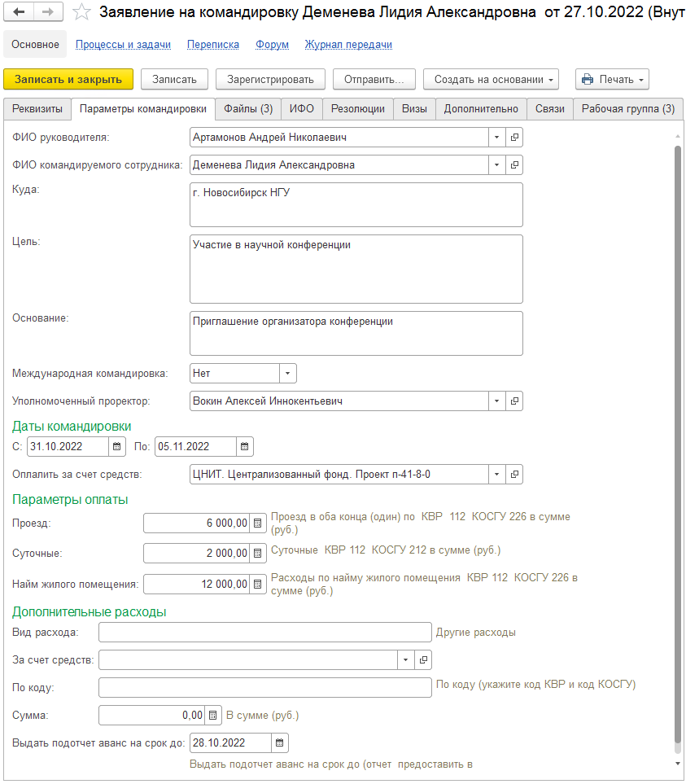The image size is (686, 784).
Task: Switch to ИФО tab
Action: click(x=302, y=109)
